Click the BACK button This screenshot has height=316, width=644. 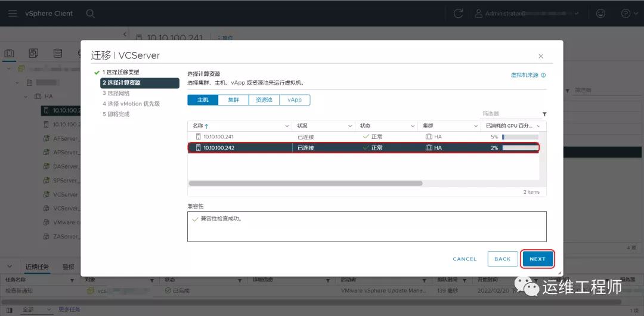pyautogui.click(x=502, y=259)
